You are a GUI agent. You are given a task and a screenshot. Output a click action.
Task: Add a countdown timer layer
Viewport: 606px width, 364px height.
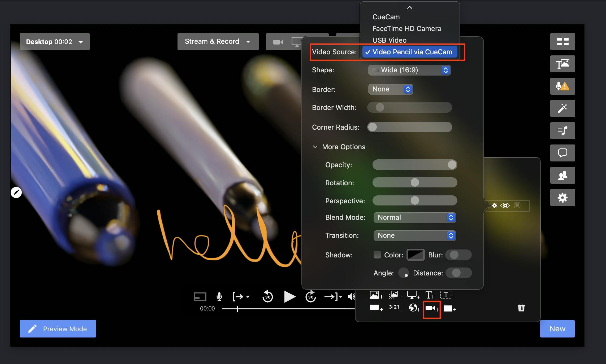click(x=395, y=308)
